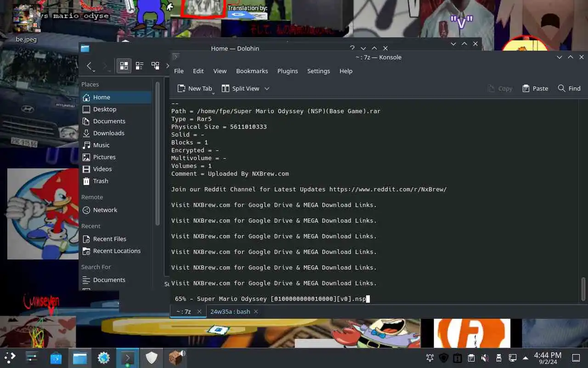The image size is (588, 368).
Task: Open the View menu in Konsole
Action: click(x=220, y=71)
